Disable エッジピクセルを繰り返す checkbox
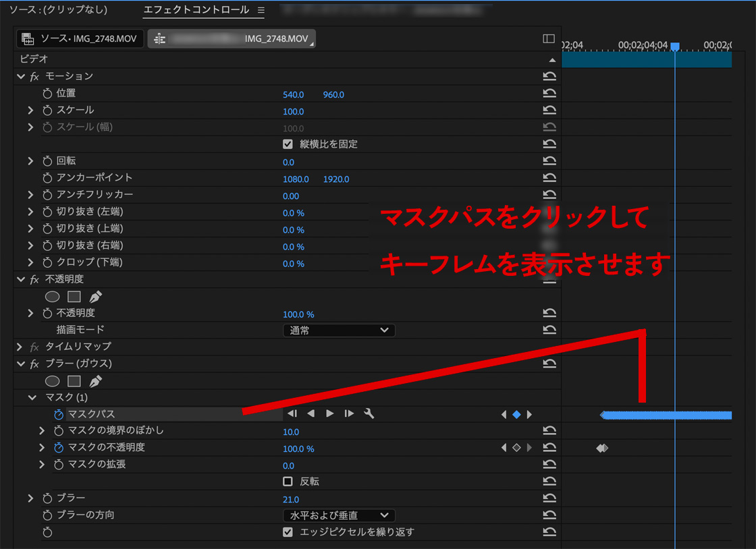Viewport: 756px width, 549px height. 288,532
